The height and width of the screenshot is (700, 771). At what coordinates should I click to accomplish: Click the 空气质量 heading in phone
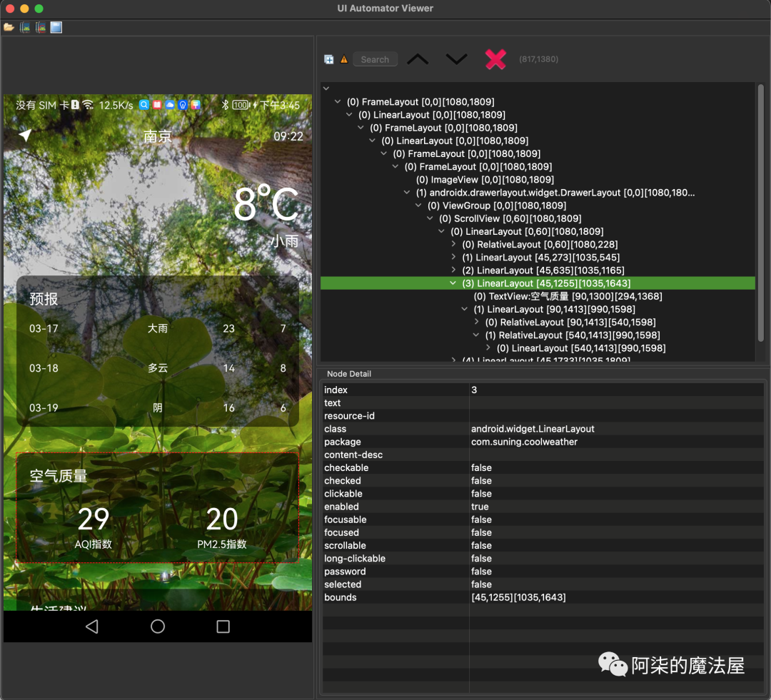click(x=59, y=476)
